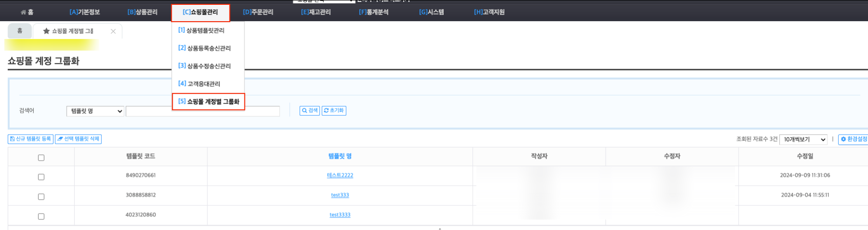
Task: Click the 수정일 column header
Action: click(x=805, y=156)
